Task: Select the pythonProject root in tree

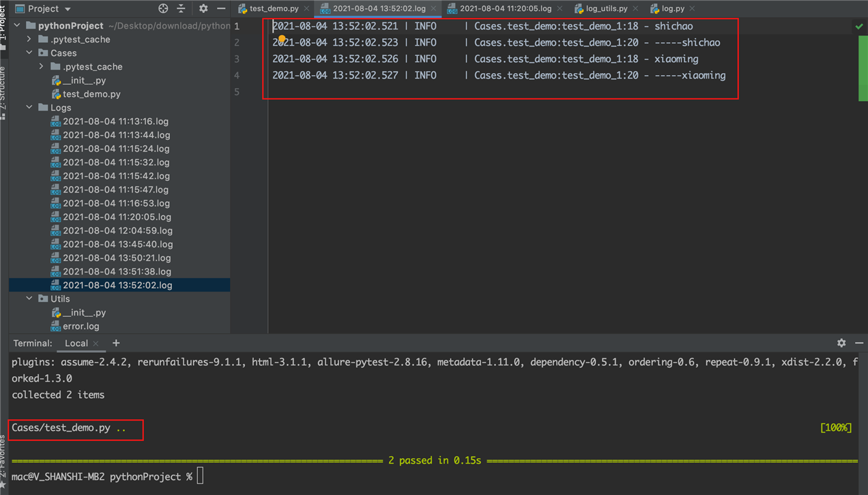Action: pyautogui.click(x=70, y=25)
